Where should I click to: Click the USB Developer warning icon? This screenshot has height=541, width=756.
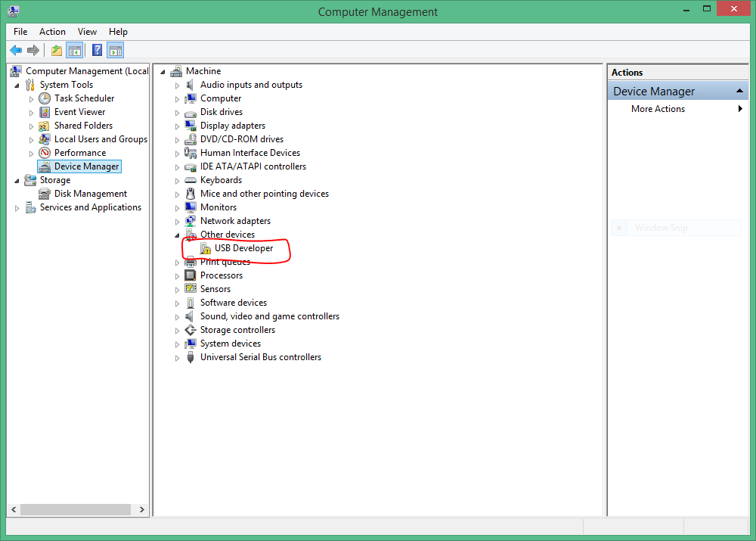point(206,248)
